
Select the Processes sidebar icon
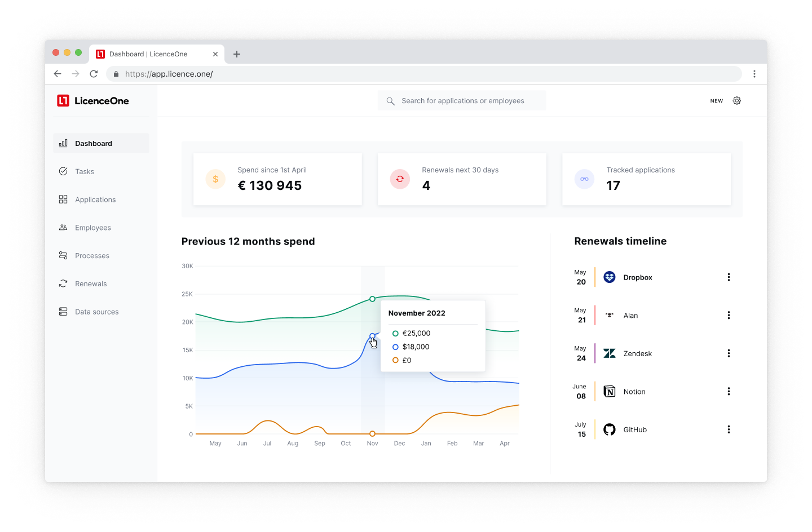click(x=63, y=255)
